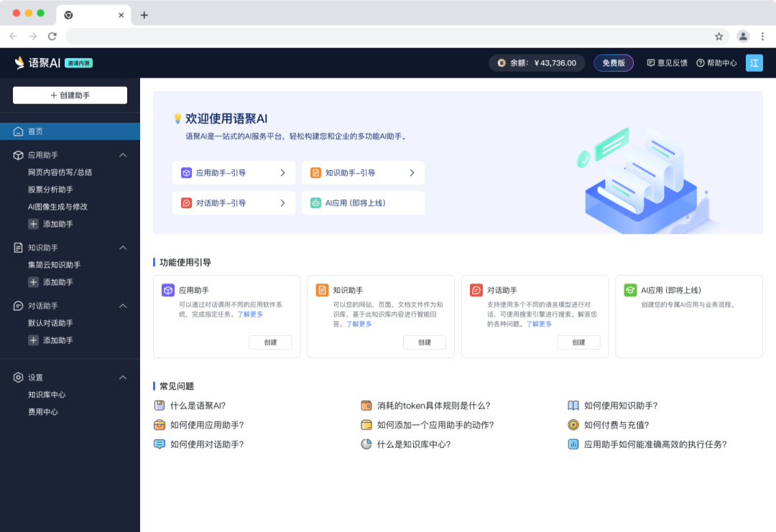The width and height of the screenshot is (776, 532).
Task: Bookmark this page with star icon
Action: point(719,36)
